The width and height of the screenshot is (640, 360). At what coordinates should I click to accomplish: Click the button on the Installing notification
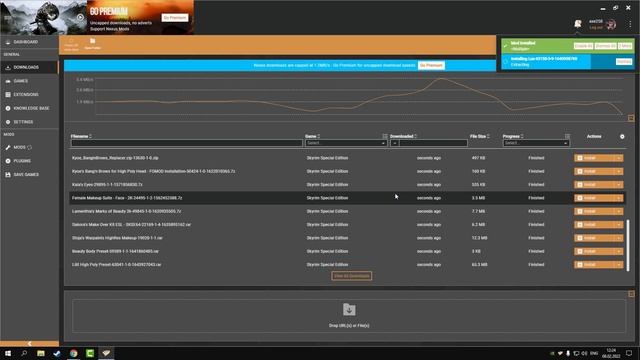click(x=624, y=62)
